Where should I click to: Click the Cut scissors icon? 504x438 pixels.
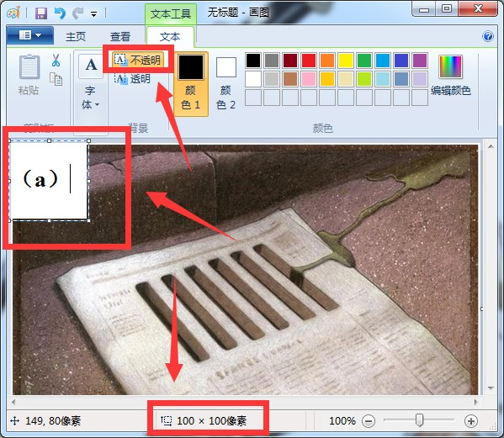click(x=56, y=60)
